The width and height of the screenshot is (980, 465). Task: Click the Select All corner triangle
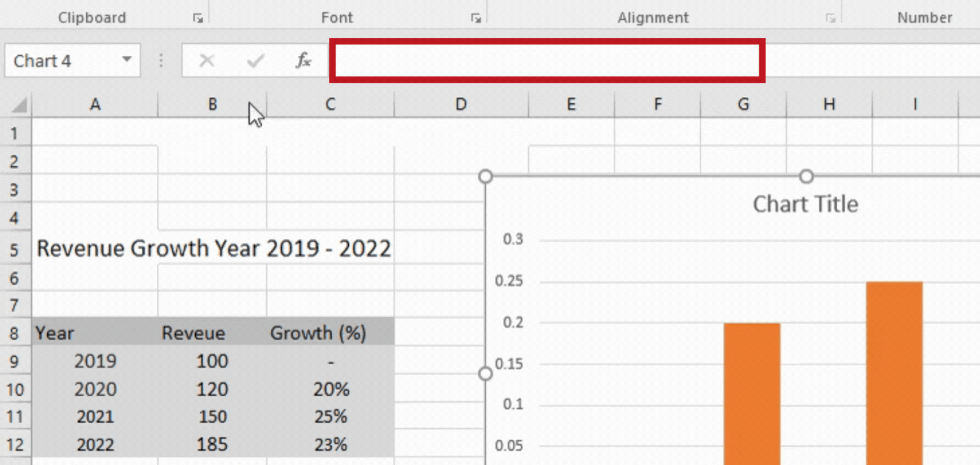(19, 105)
